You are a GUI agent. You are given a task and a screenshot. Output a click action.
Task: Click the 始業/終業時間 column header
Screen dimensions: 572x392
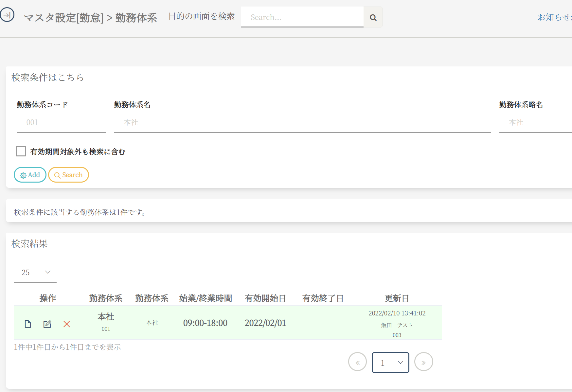tap(206, 298)
